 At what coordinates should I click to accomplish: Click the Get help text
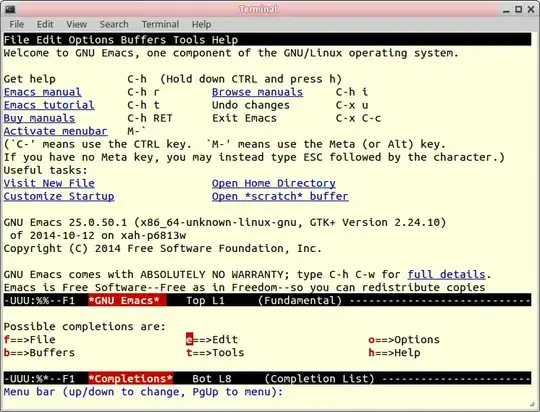pyautogui.click(x=30, y=79)
